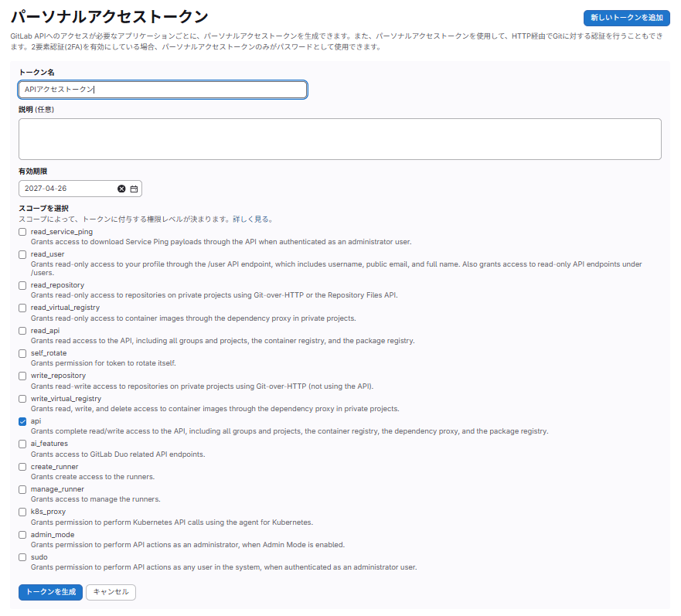
Task: Enable the read_api scope
Action: [22, 330]
